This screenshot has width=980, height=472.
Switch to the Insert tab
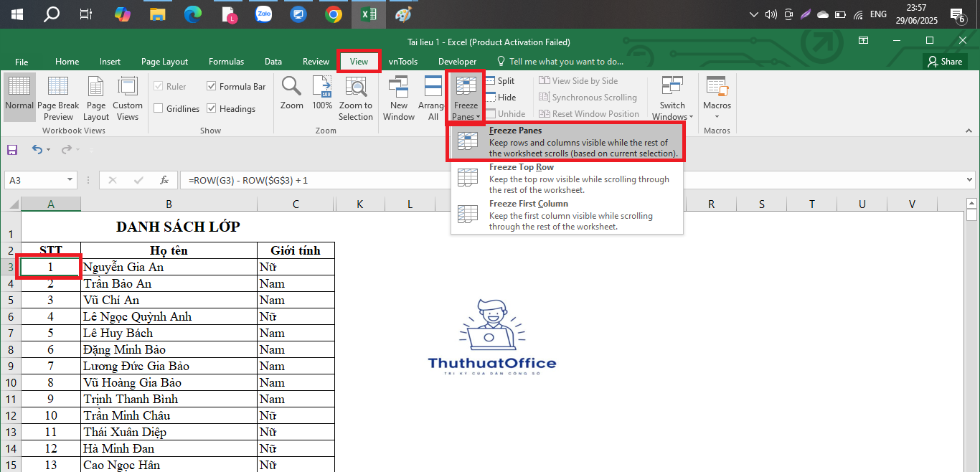110,62
